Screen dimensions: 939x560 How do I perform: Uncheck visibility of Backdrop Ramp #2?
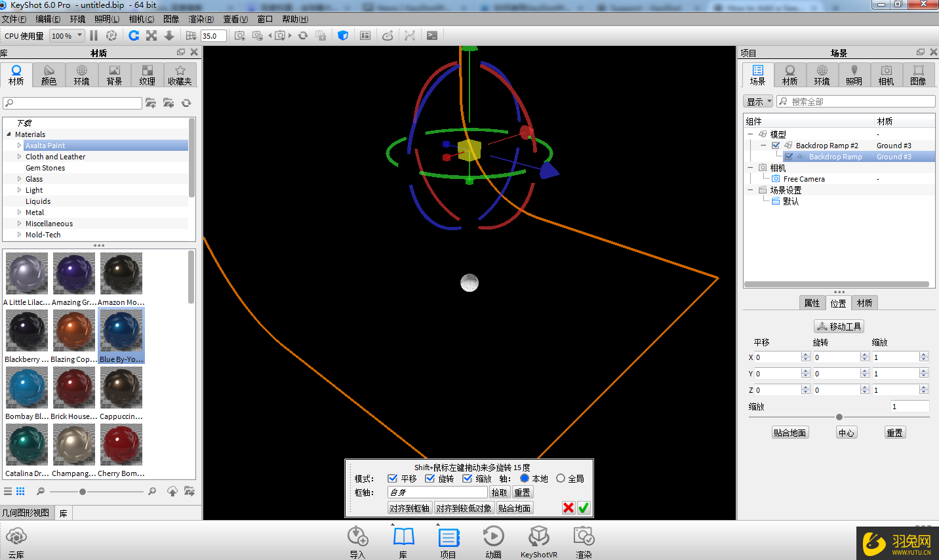776,146
